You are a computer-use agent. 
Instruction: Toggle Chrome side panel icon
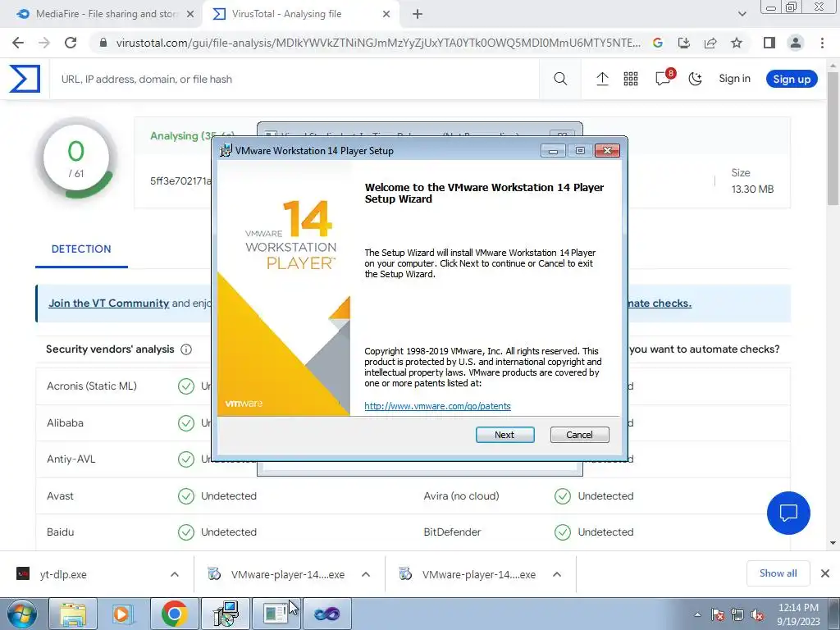click(x=769, y=43)
